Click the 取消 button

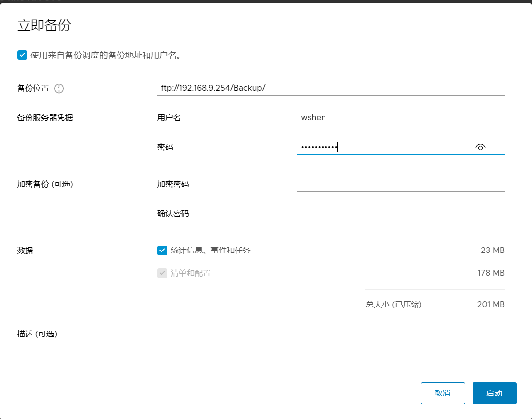[443, 393]
